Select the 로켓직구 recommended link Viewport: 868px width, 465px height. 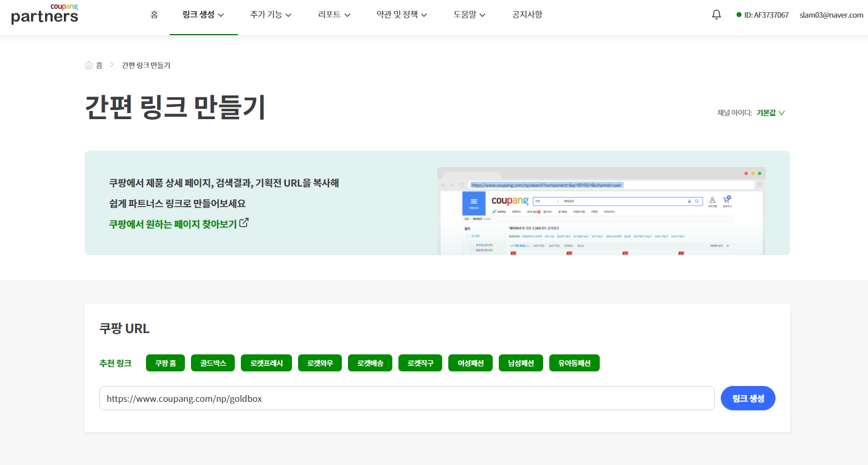421,363
